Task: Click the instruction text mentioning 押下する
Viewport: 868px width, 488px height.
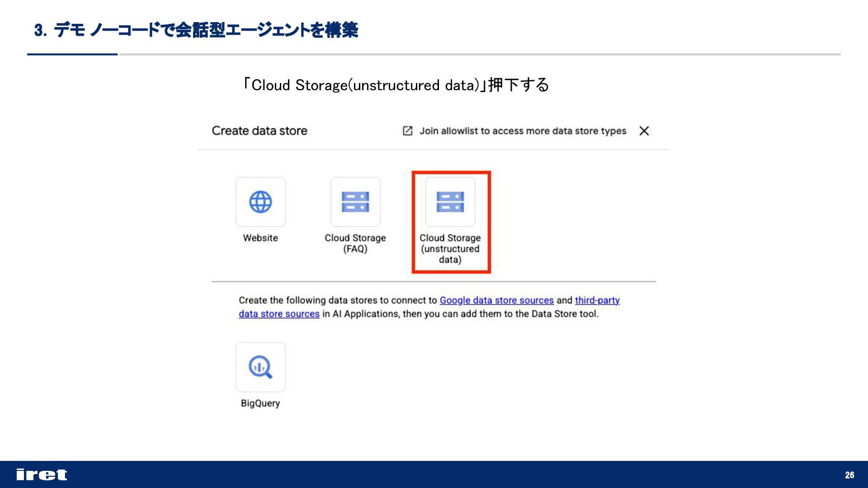Action: [x=396, y=85]
